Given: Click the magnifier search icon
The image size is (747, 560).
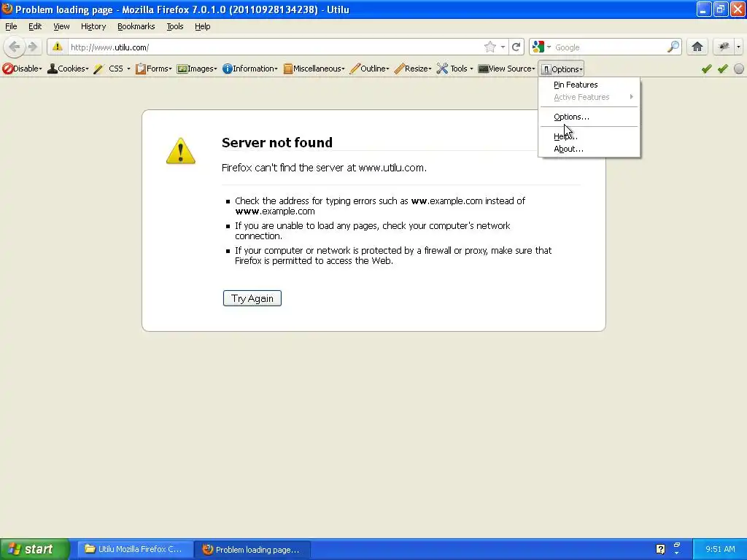Looking at the screenshot, I should click(x=673, y=47).
